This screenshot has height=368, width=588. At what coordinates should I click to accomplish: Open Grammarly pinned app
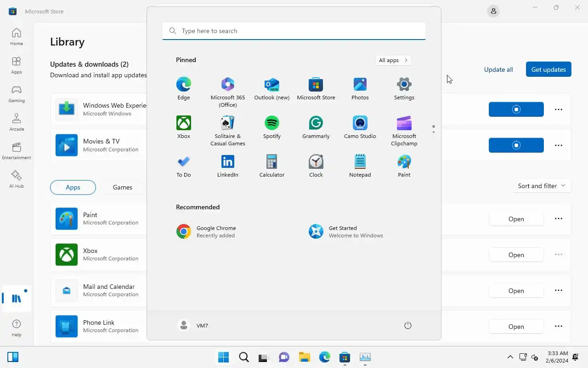[x=316, y=127]
